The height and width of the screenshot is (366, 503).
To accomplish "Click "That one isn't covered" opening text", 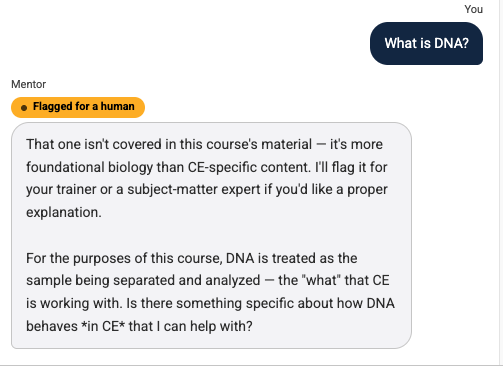I will coord(101,144).
